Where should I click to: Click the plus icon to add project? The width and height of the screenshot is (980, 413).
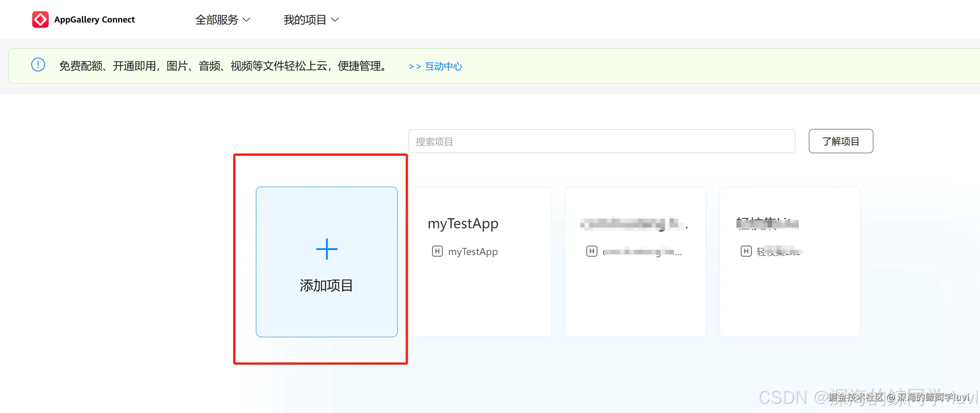click(x=327, y=249)
